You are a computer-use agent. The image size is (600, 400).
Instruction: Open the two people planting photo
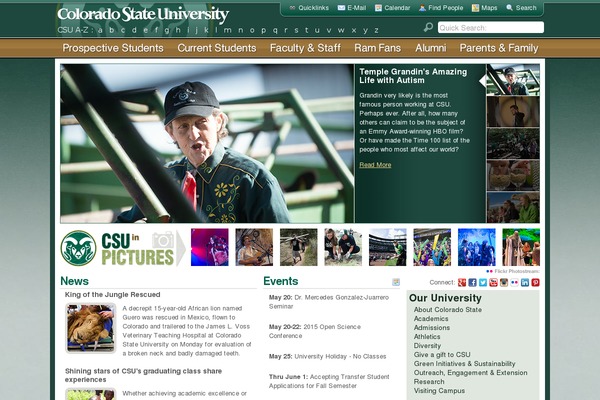(x=343, y=247)
